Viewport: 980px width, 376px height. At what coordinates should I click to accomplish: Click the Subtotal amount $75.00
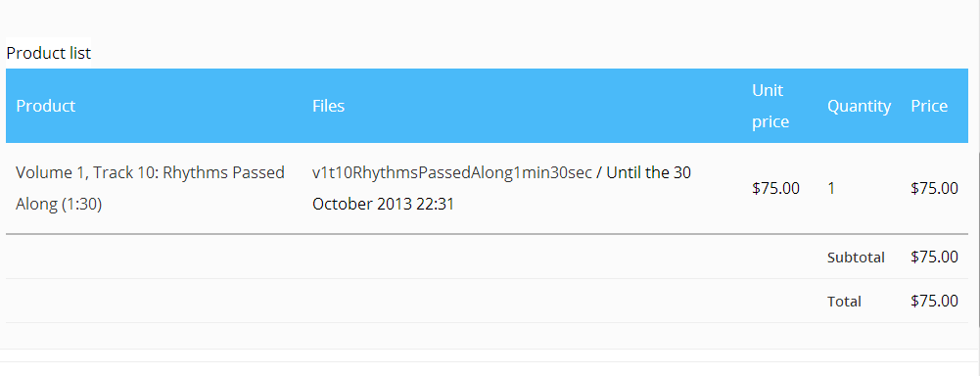[x=934, y=257]
